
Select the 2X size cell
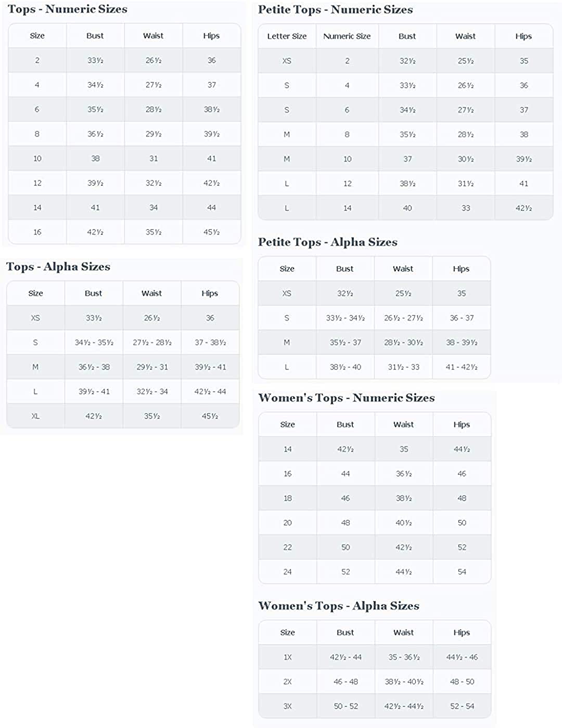pos(288,682)
